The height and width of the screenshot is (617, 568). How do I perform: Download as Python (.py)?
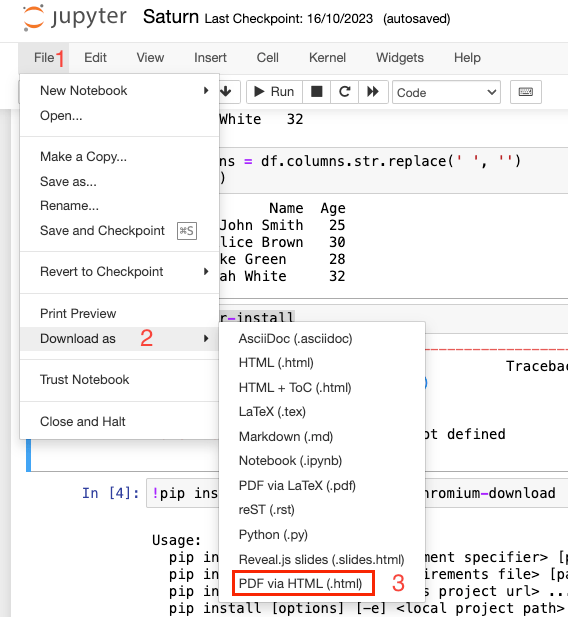(x=322, y=535)
